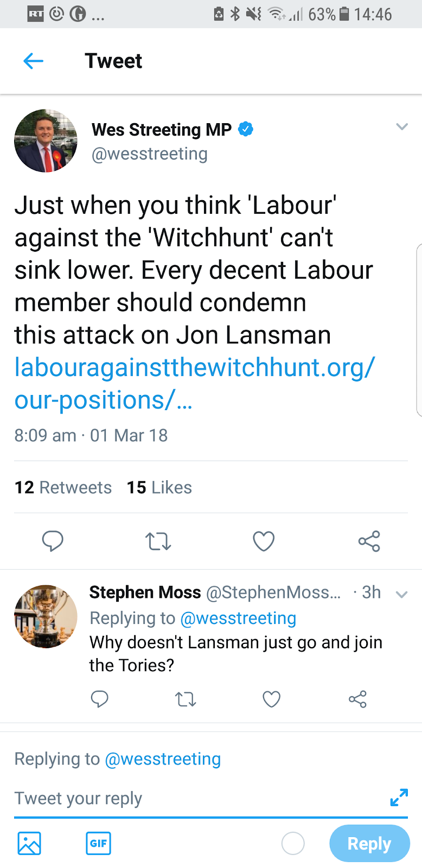Open the labouragainstthewitchhunt.org link

194,383
